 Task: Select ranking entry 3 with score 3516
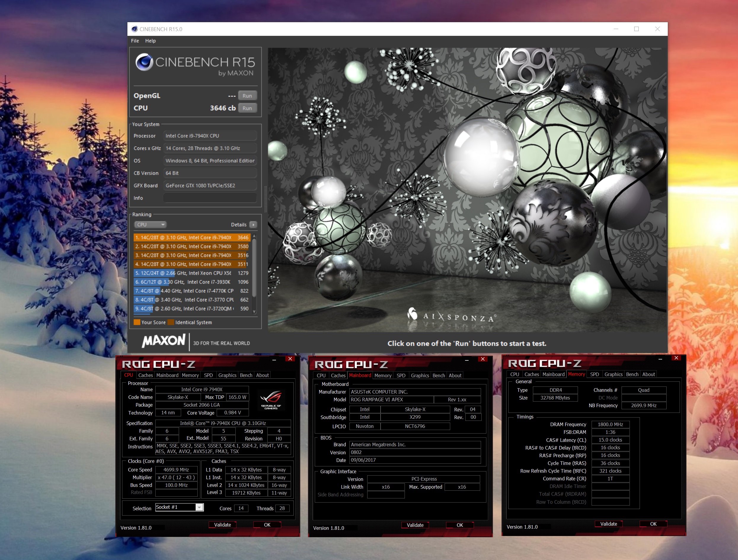(192, 255)
